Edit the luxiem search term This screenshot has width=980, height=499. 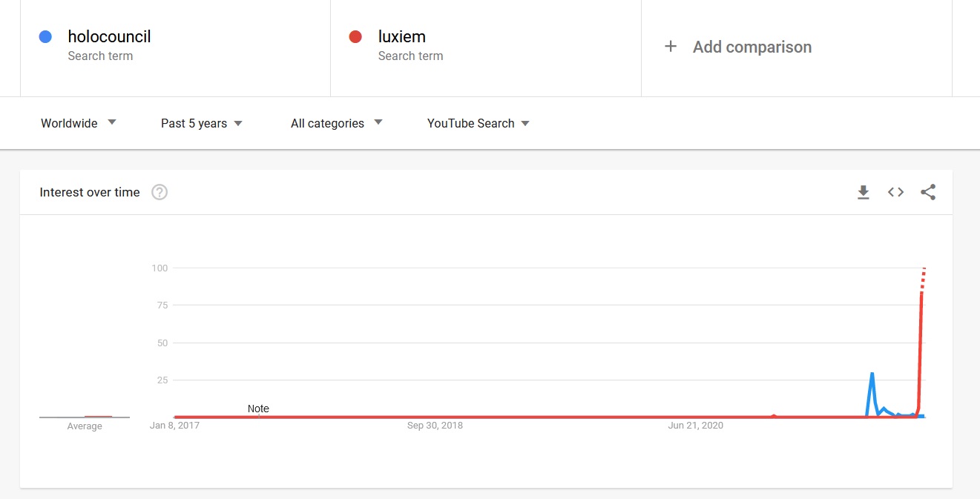(x=401, y=36)
